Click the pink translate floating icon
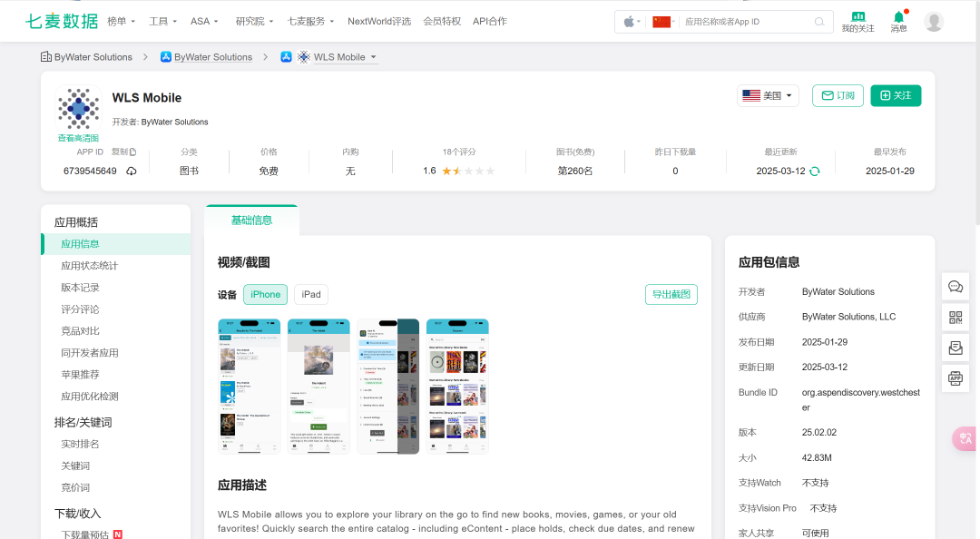This screenshot has height=539, width=980. coord(965,438)
